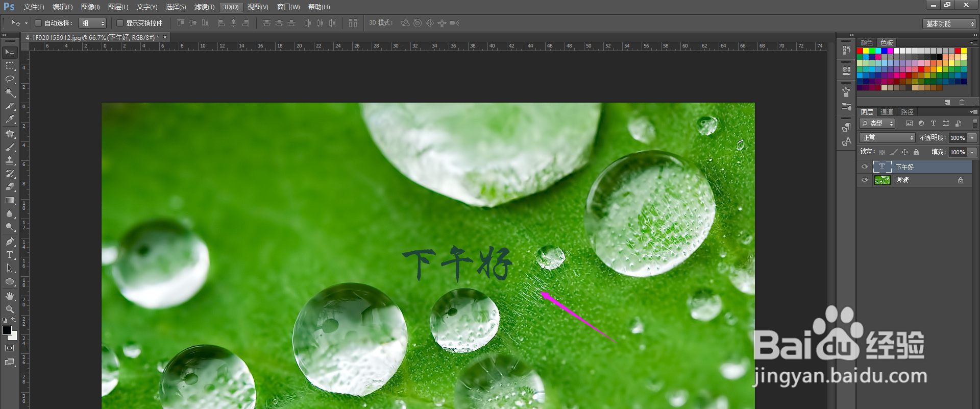Toggle lock position icon

tap(904, 152)
